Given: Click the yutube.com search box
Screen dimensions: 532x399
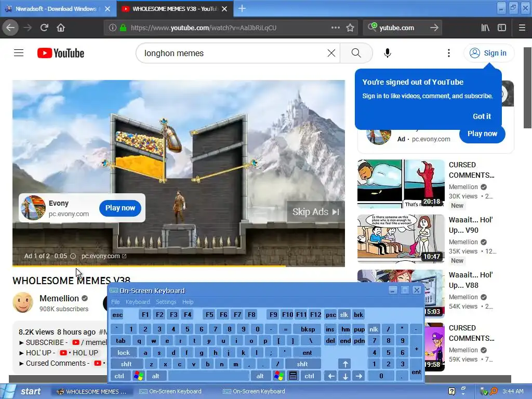Looking at the screenshot, I should 402,28.
